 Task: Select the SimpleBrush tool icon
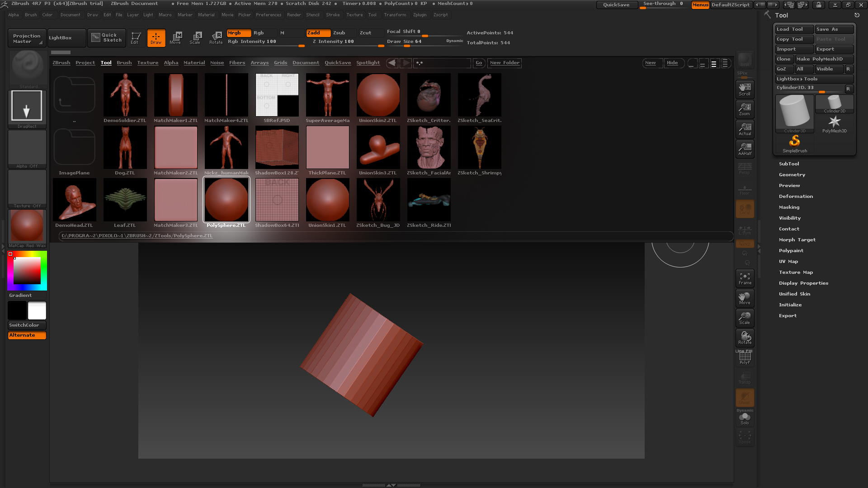pyautogui.click(x=795, y=144)
